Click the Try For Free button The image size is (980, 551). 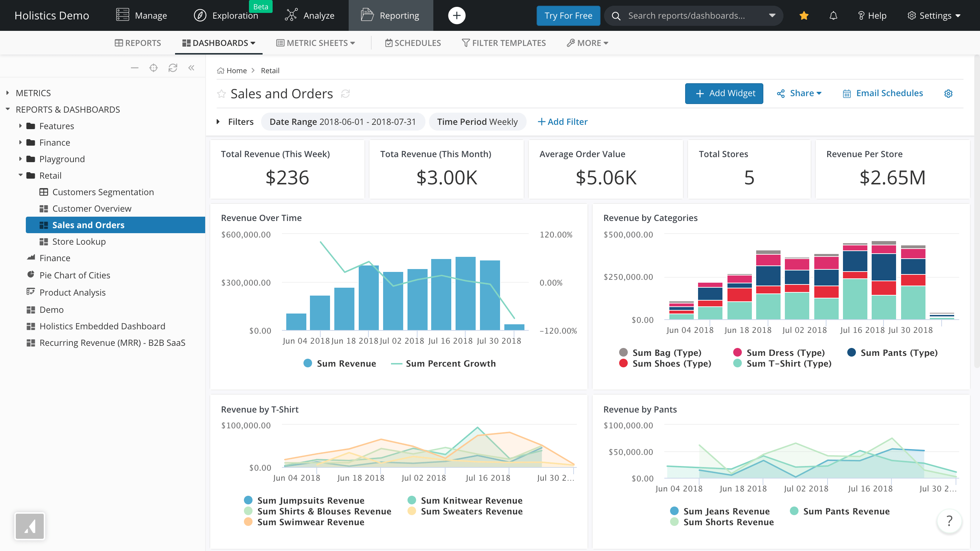click(568, 15)
